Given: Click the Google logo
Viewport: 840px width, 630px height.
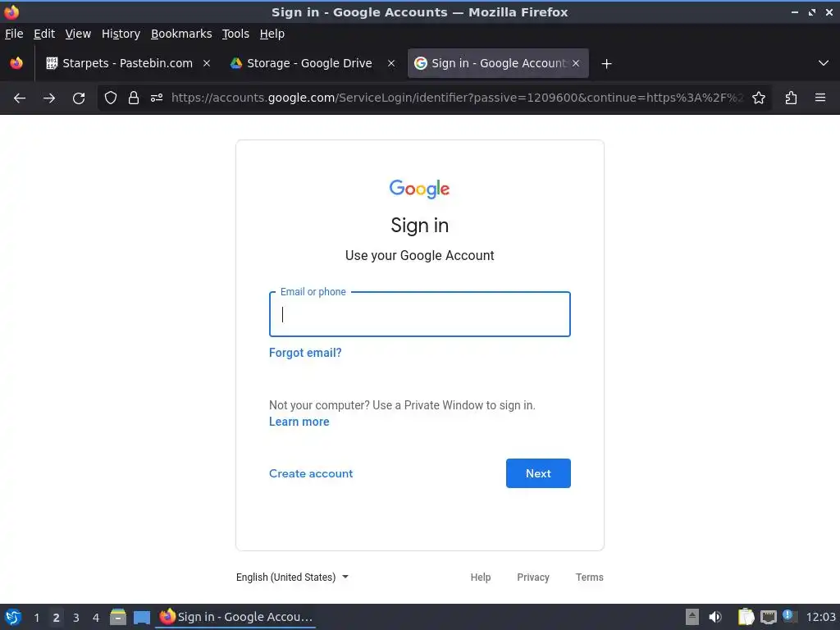Looking at the screenshot, I should 419,189.
